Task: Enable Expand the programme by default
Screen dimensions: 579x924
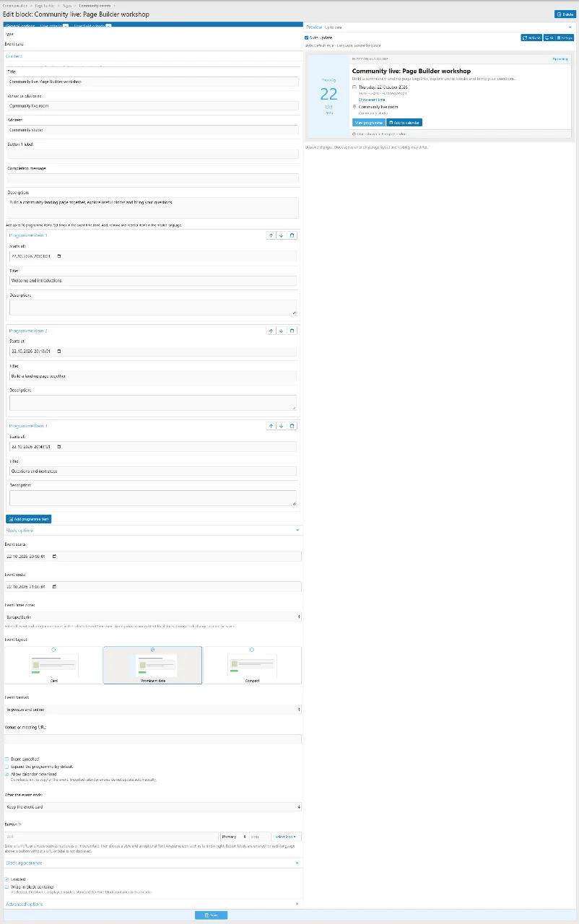Action: pos(7,767)
